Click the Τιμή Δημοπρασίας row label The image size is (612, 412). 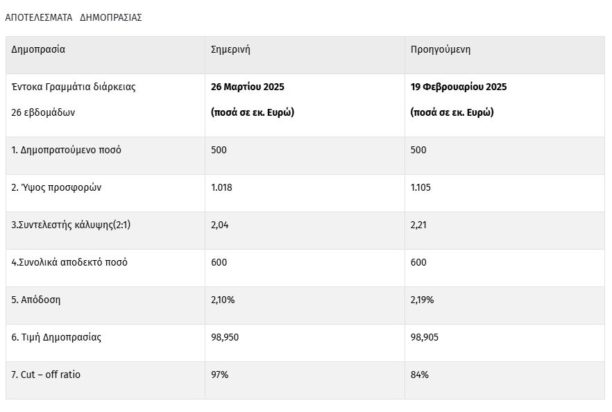[56, 337]
